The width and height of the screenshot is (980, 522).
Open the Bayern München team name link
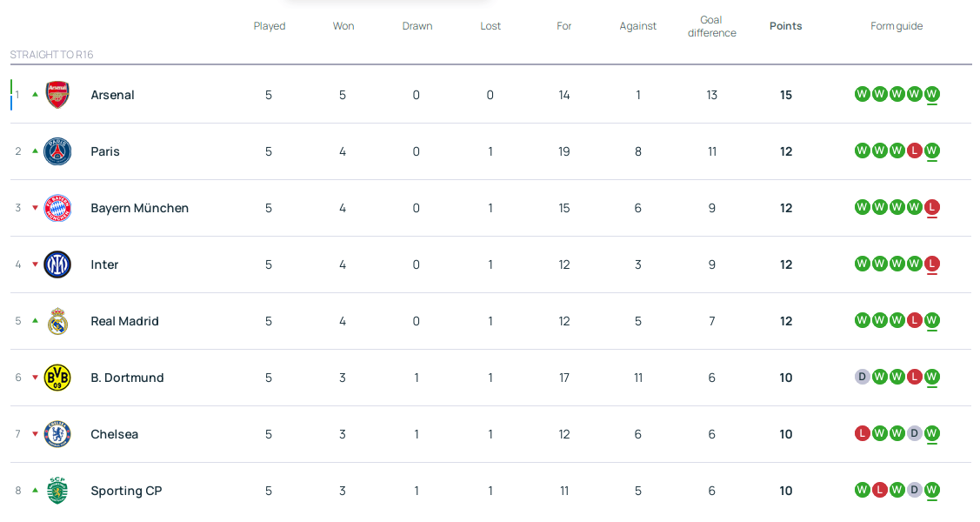tap(139, 208)
